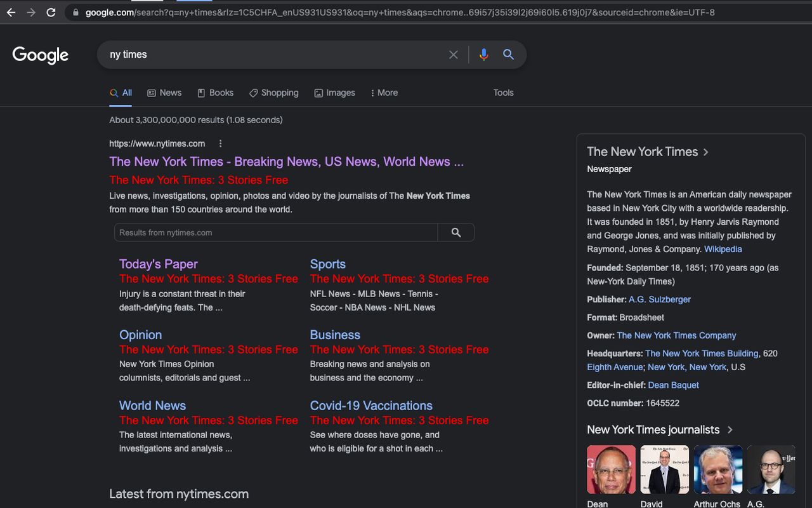Click the https://www.nytimes.com result URL text
The height and width of the screenshot is (508, 812).
point(157,144)
